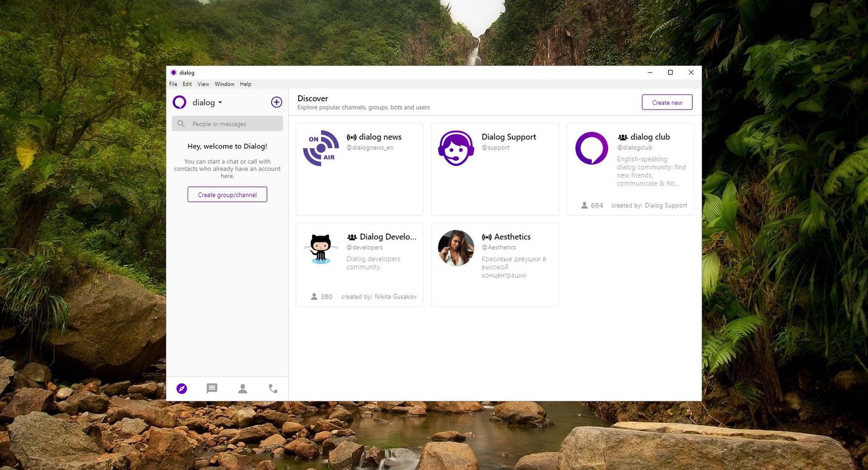This screenshot has height=470, width=868.
Task: Click member count icon showing 380
Action: (314, 297)
